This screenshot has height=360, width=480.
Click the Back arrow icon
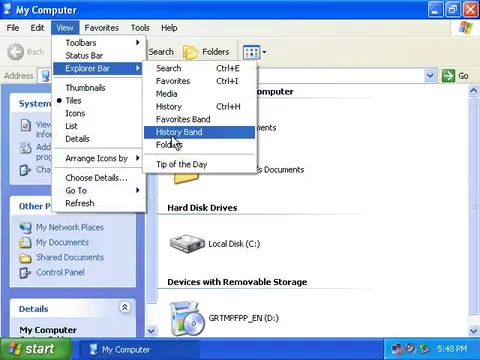click(x=16, y=52)
